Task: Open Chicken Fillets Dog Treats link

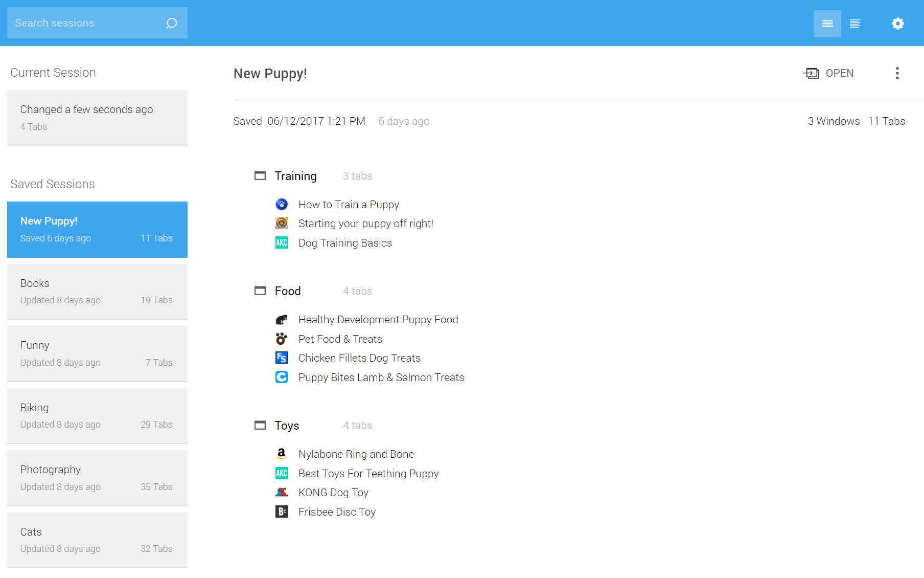Action: point(360,358)
